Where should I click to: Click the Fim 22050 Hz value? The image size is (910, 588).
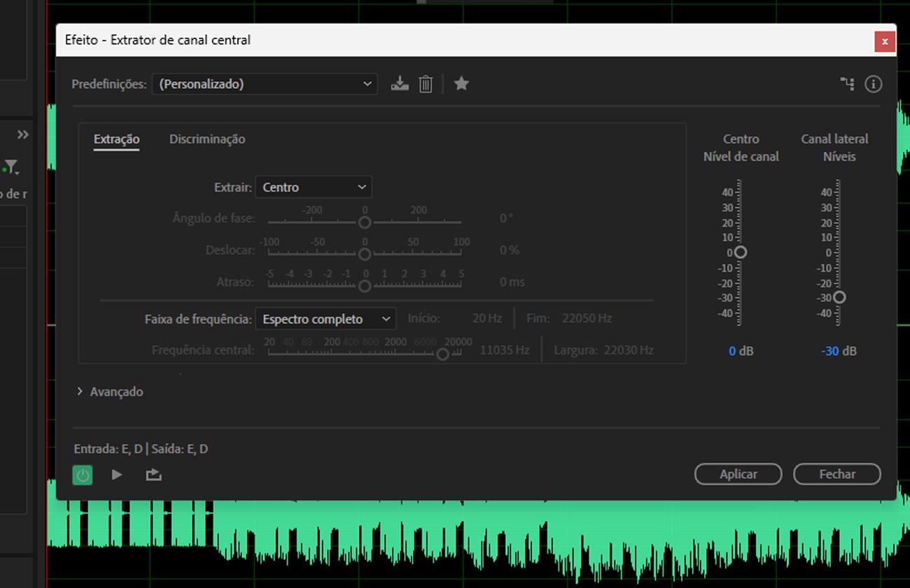[x=587, y=318]
